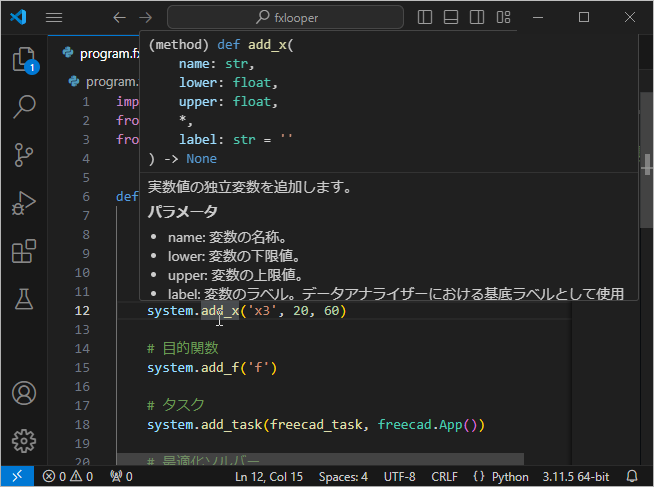This screenshot has height=487, width=654.
Task: Toggle the bottom panel layout button
Action: (451, 18)
